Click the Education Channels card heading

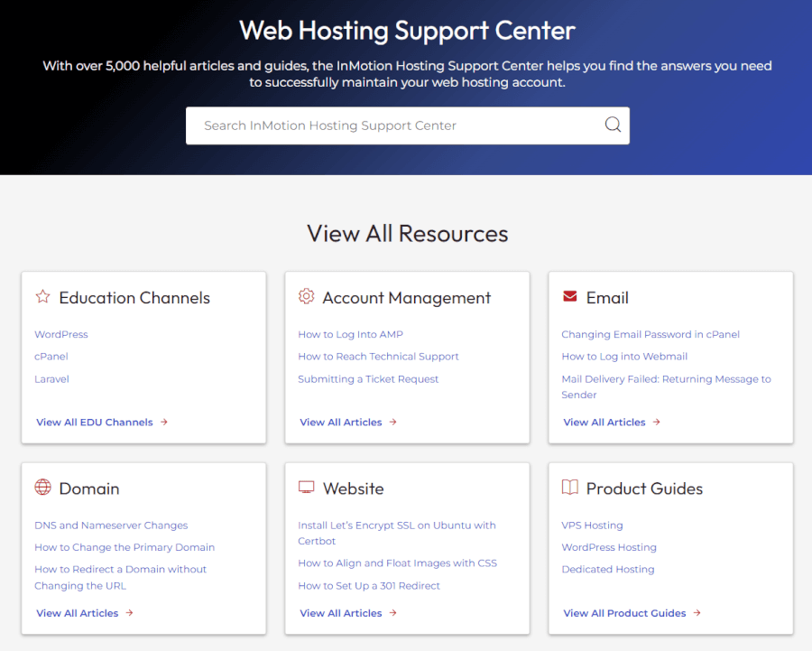click(x=134, y=298)
